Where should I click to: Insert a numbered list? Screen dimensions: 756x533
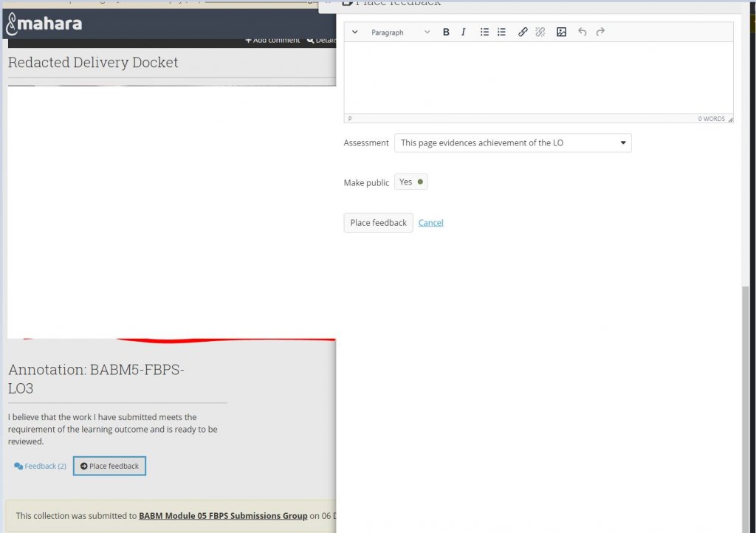point(502,32)
